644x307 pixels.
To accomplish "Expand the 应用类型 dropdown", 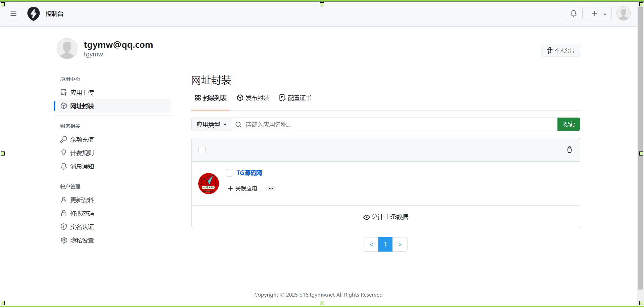I will point(212,125).
